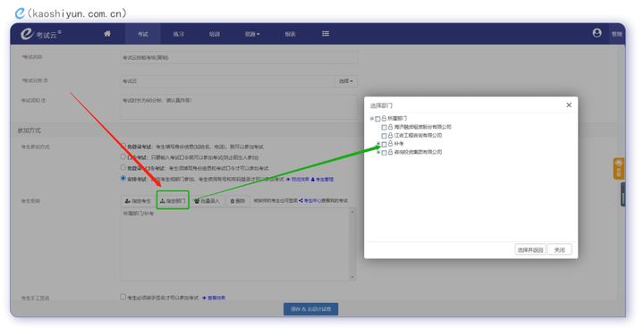Screen dimensions: 644x336
Task: Click the page's right-edge scrollbar handle
Action: coord(623,194)
